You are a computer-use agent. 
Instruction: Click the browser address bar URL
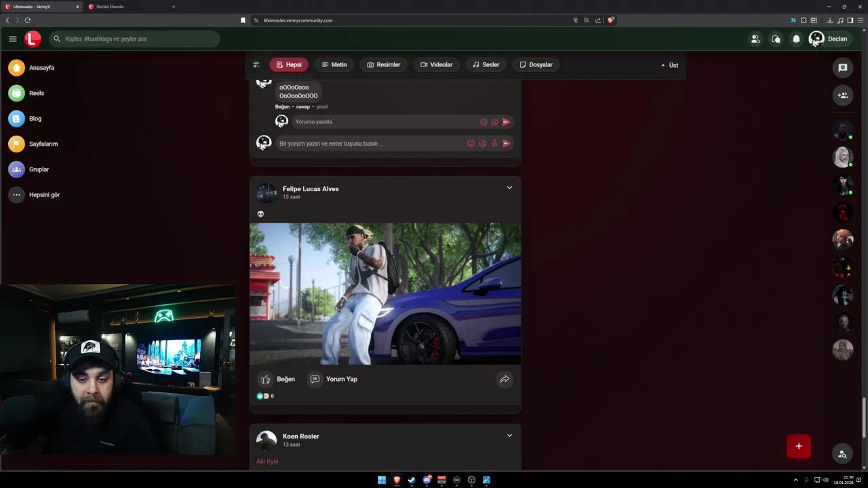tap(298, 20)
